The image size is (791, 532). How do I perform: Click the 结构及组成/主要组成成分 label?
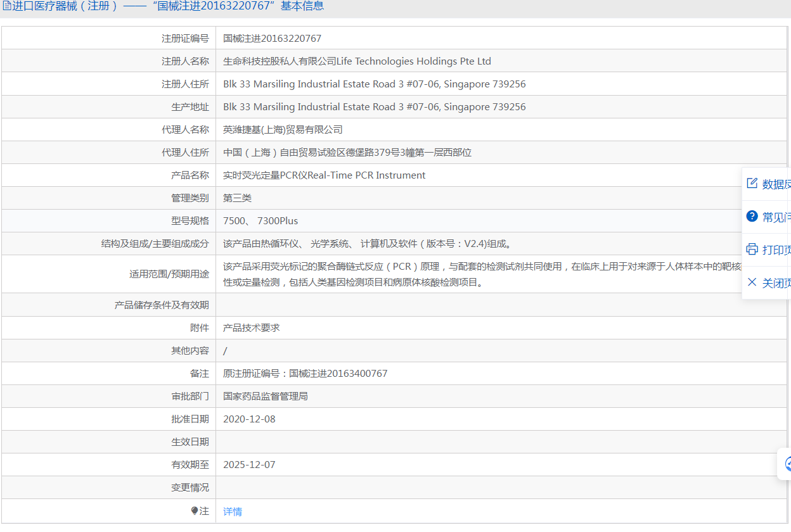click(155, 244)
